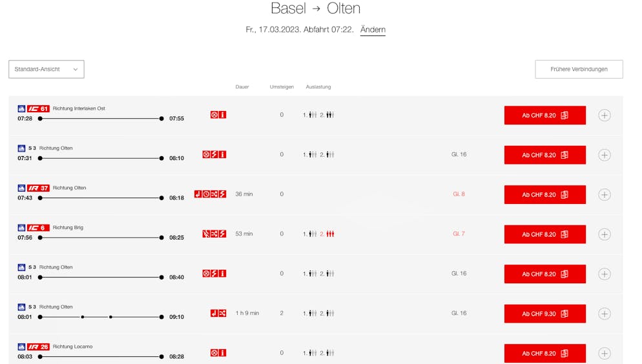Click the Frühere Verbindungen button
This screenshot has height=364, width=642.
tap(579, 69)
